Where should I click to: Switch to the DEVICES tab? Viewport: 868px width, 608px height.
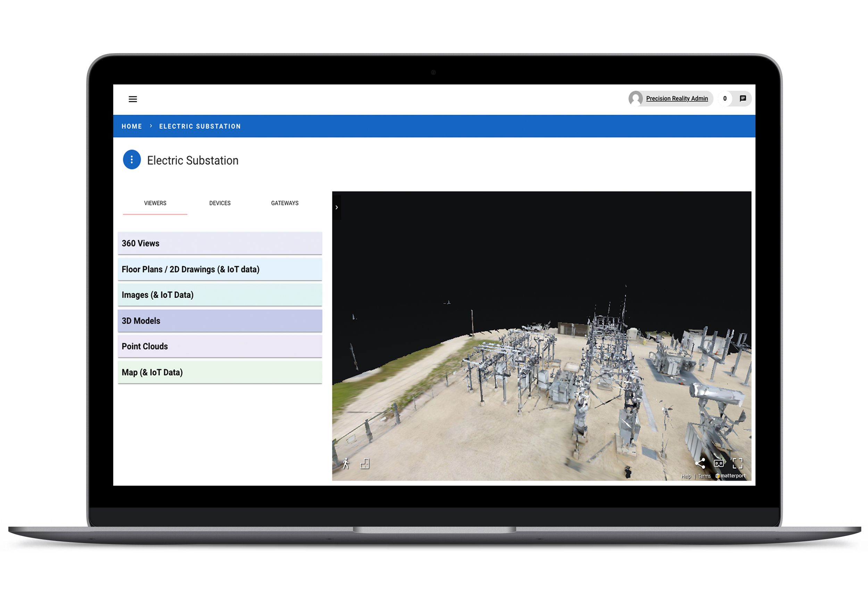(220, 203)
